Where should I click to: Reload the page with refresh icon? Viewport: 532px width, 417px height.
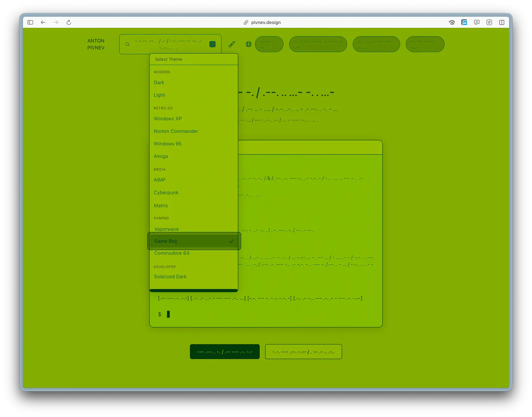point(69,22)
